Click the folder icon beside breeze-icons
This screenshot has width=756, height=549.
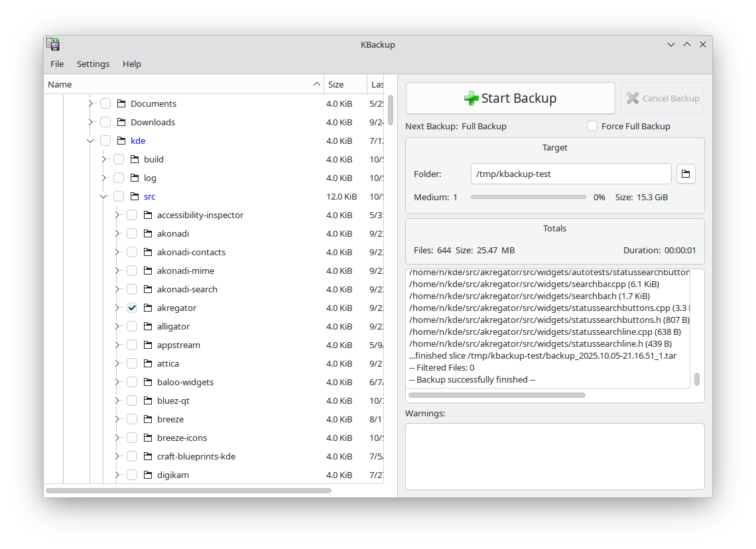[148, 438]
